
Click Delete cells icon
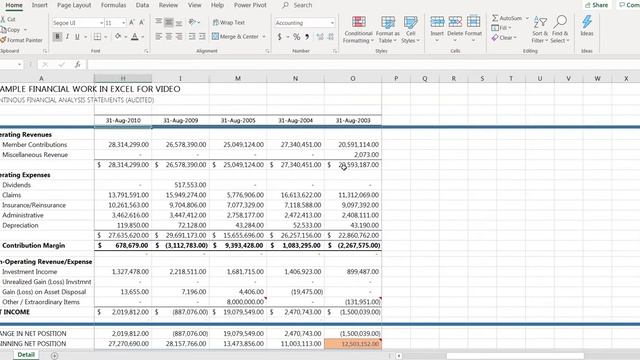tap(455, 22)
